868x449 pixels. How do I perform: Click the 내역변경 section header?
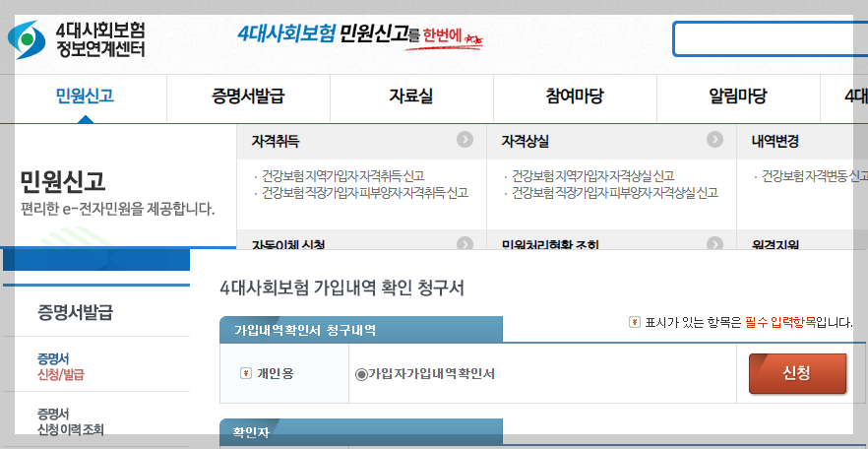775,141
